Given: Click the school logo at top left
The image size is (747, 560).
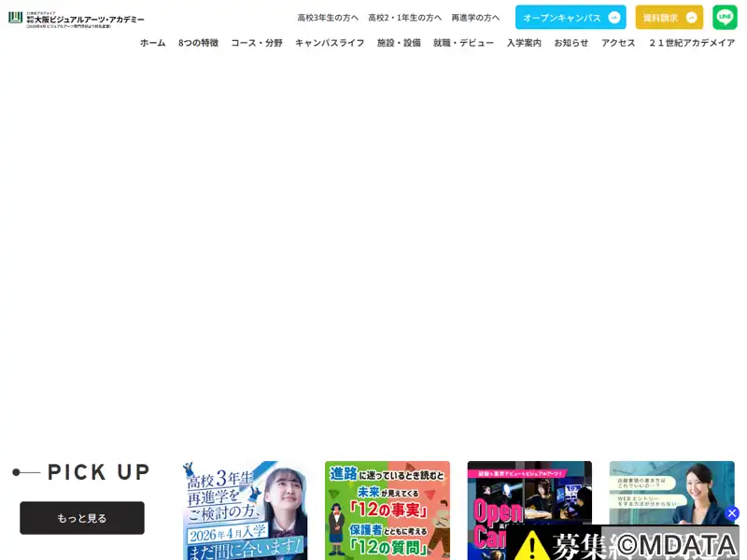Looking at the screenshot, I should click(77, 19).
